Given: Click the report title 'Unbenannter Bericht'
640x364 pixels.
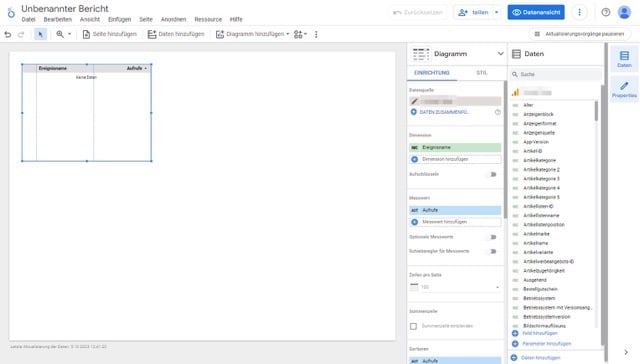Looking at the screenshot, I should tap(65, 9).
